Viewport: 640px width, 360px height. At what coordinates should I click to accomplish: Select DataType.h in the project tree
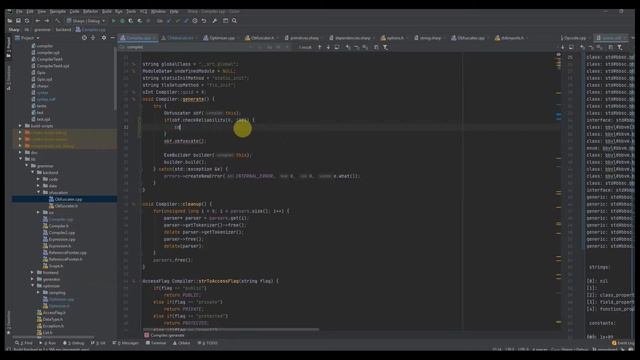(x=49, y=320)
